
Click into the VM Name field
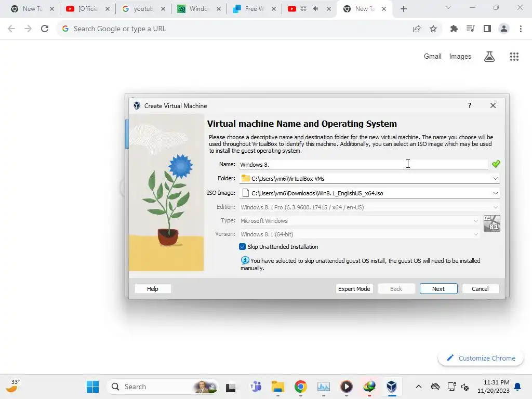(x=363, y=165)
